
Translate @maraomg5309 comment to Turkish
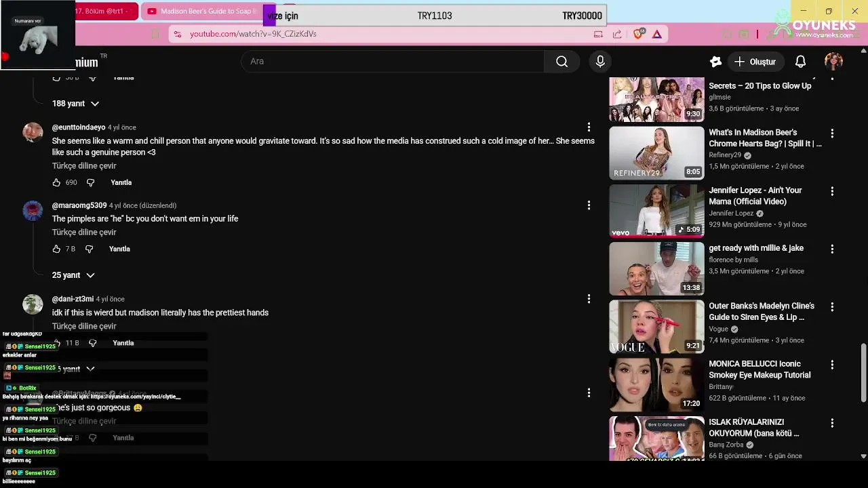(84, 232)
